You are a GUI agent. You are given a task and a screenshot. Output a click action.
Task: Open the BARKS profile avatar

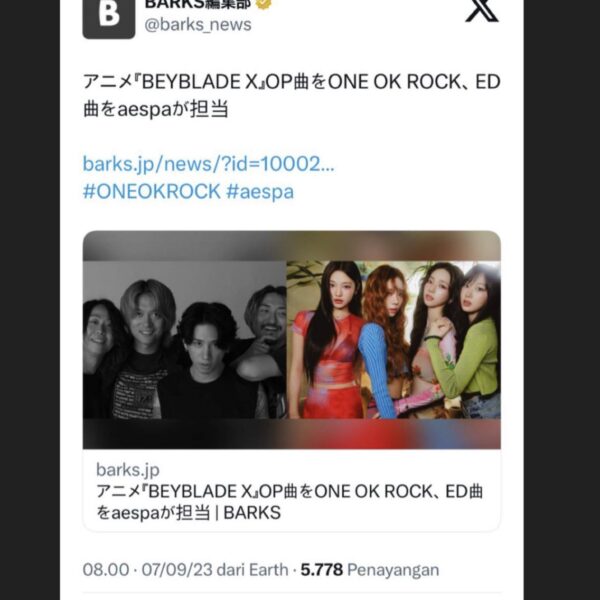[109, 18]
